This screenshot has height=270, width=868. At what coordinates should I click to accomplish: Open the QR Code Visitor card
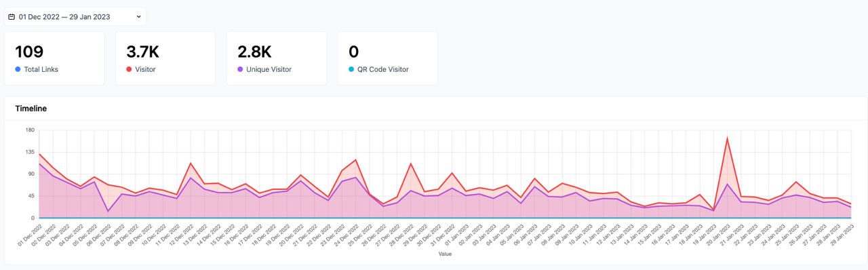(388, 58)
